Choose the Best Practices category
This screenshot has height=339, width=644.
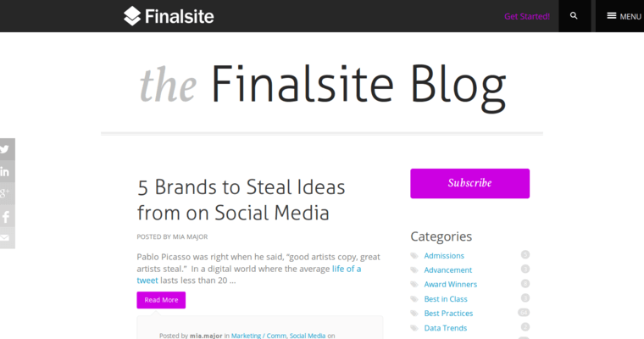448,313
